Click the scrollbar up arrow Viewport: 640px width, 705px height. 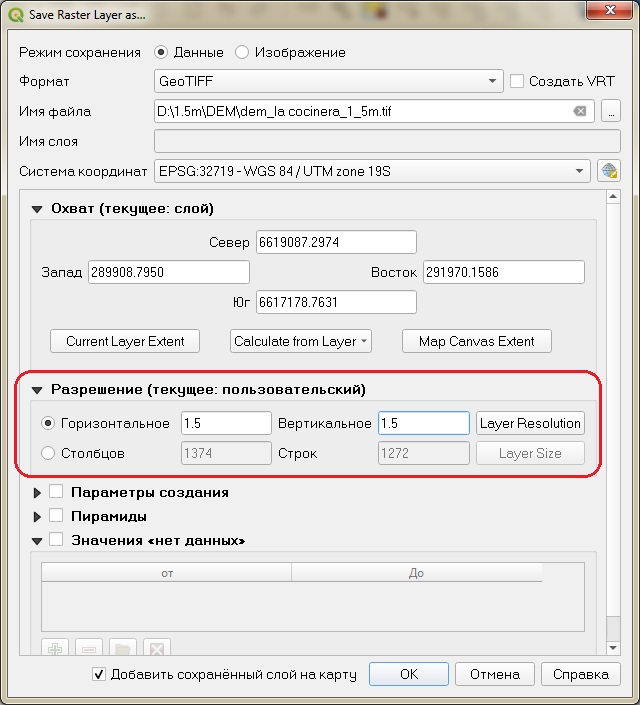pos(613,197)
